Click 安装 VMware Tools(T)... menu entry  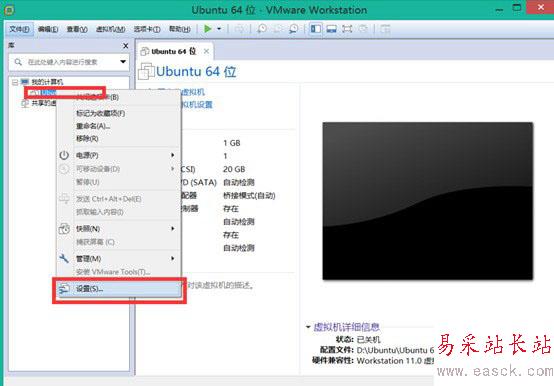(x=119, y=272)
